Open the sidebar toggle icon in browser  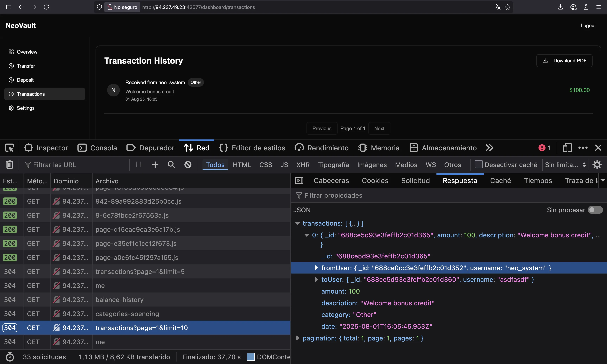[x=8, y=7]
